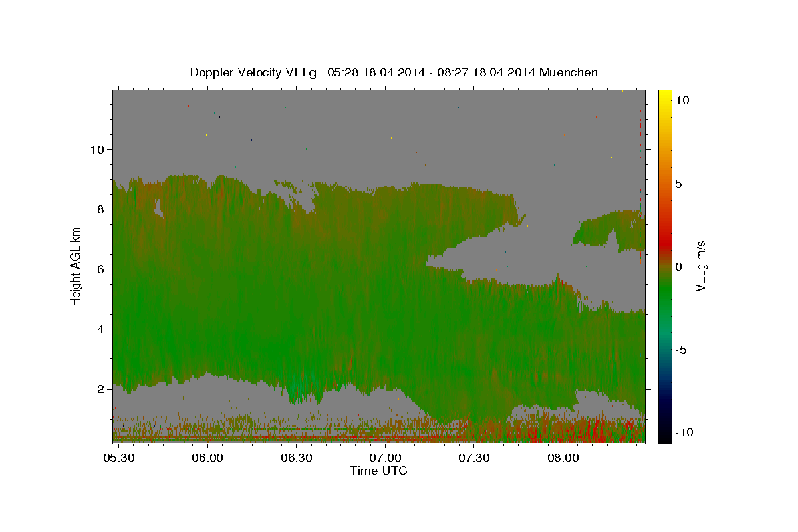Click the start time "05:28 18.04.2014" in title
798x532 pixels.
(x=376, y=72)
